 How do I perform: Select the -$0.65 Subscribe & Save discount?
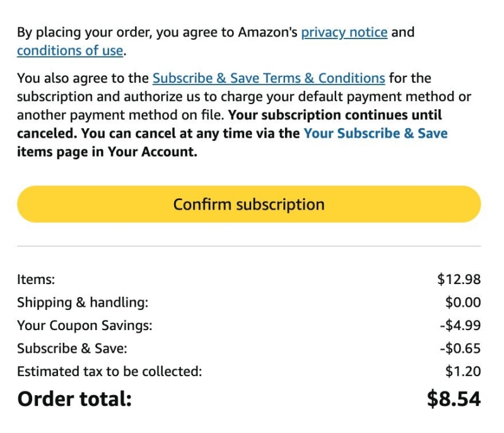point(460,348)
